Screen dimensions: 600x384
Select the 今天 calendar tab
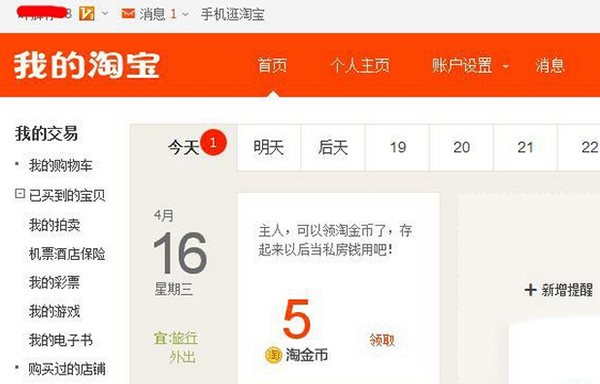click(x=184, y=147)
